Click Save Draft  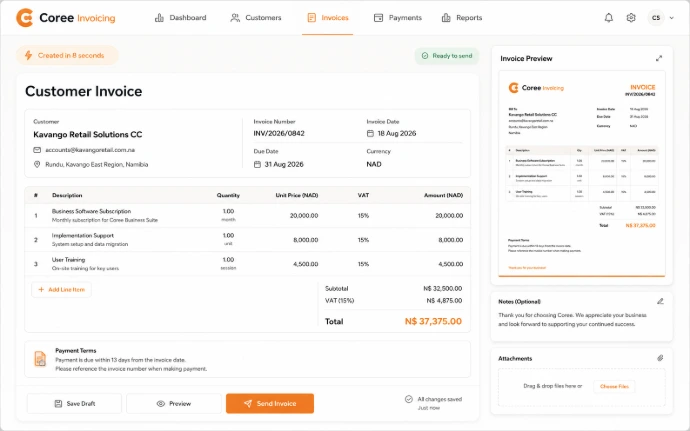click(74, 404)
